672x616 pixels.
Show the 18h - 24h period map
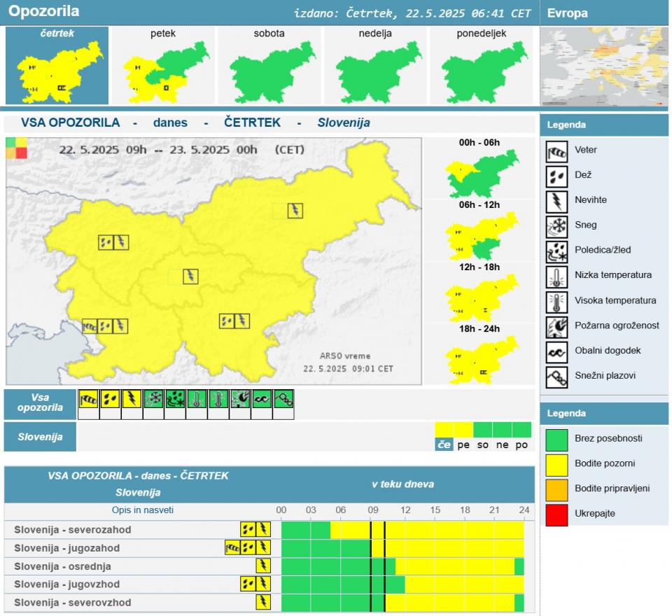coord(479,358)
